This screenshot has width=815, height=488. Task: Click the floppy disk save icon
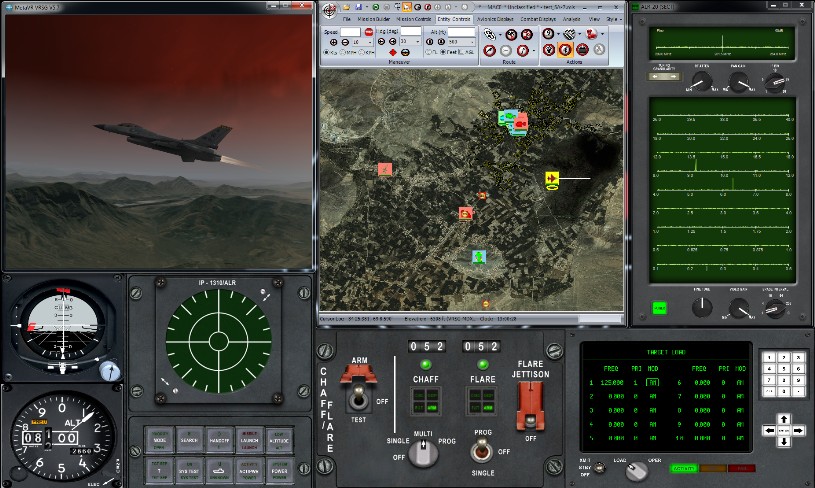click(358, 7)
